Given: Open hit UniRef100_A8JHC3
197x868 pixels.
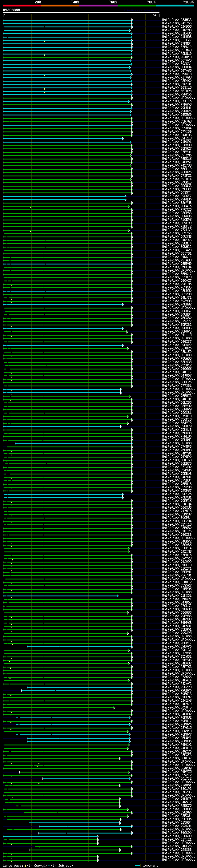Looking at the screenshot, I should (177, 20).
